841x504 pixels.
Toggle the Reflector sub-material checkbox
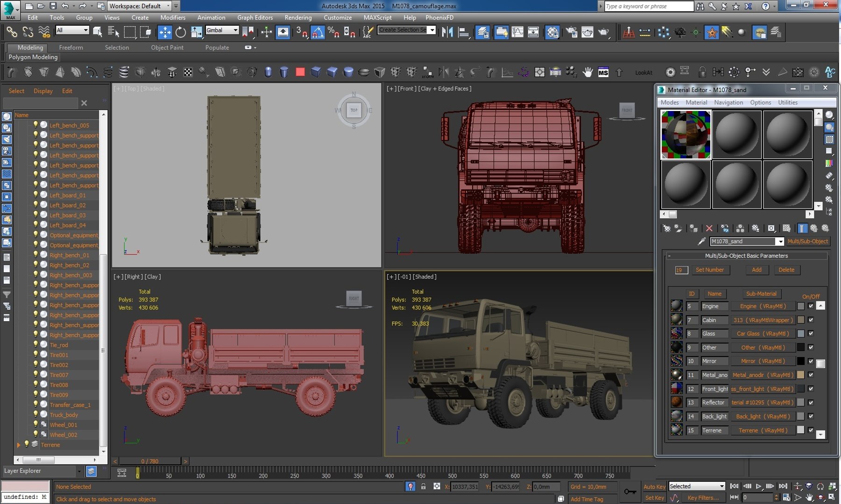click(811, 402)
